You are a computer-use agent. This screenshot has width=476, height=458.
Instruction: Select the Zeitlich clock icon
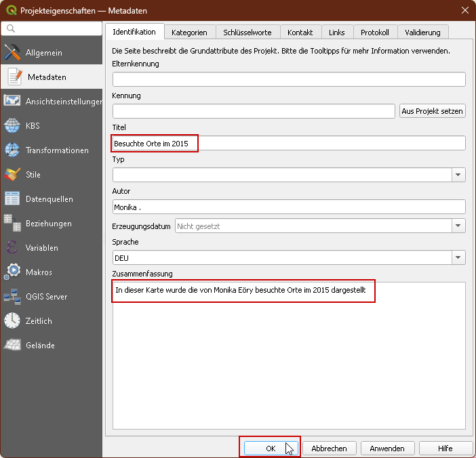[x=12, y=320]
